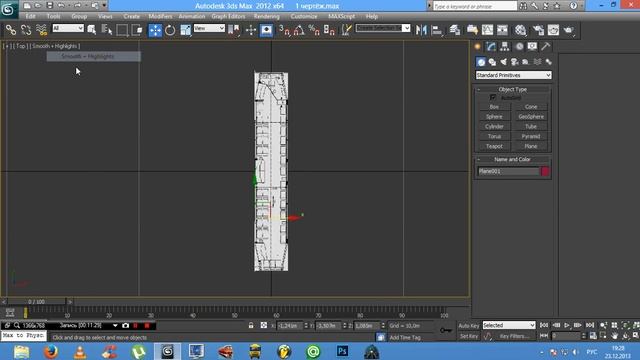Screen dimensions: 640x360
Task: Open the Named Selection Sets dropdown
Action: coord(383,28)
